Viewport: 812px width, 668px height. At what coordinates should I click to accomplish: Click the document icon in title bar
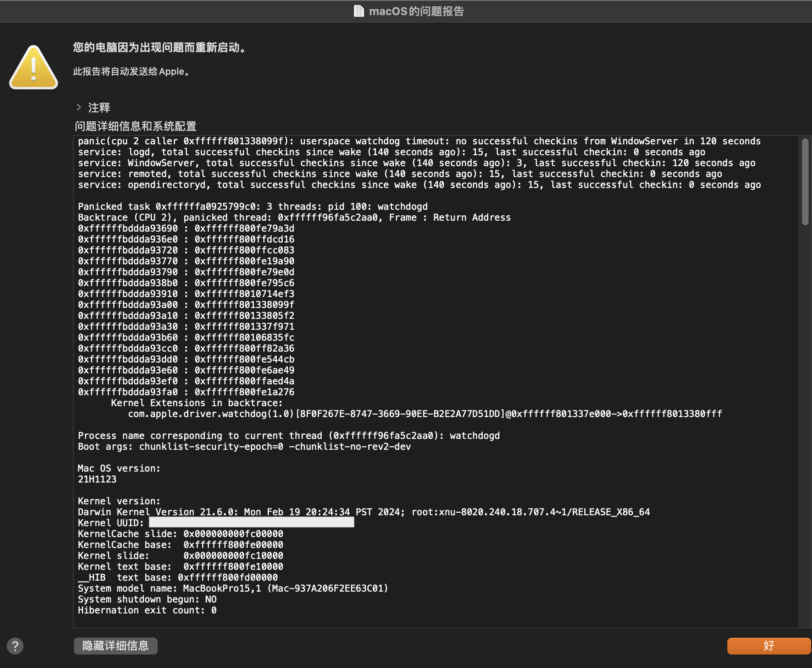pos(359,11)
